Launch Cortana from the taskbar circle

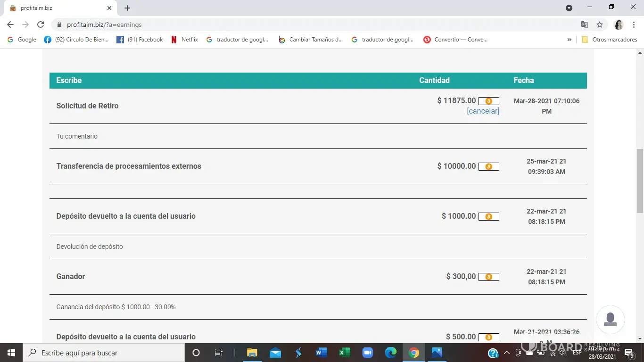196,353
